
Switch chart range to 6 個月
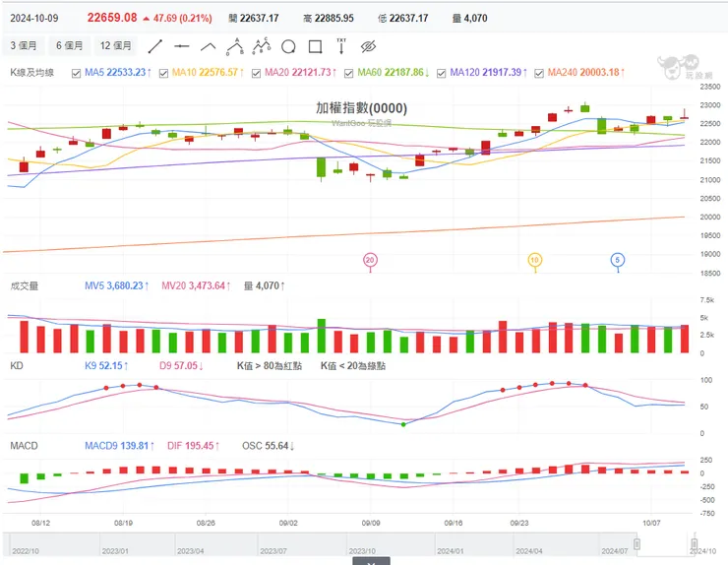pyautogui.click(x=69, y=45)
